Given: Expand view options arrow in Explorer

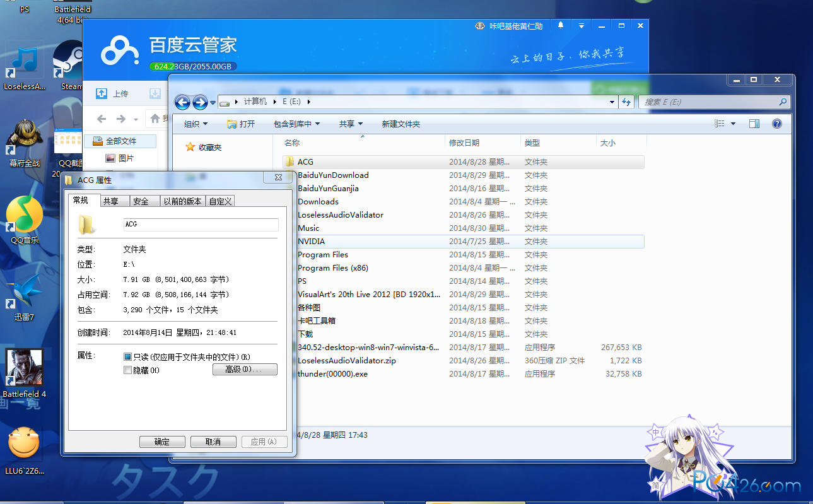Looking at the screenshot, I should coord(733,124).
